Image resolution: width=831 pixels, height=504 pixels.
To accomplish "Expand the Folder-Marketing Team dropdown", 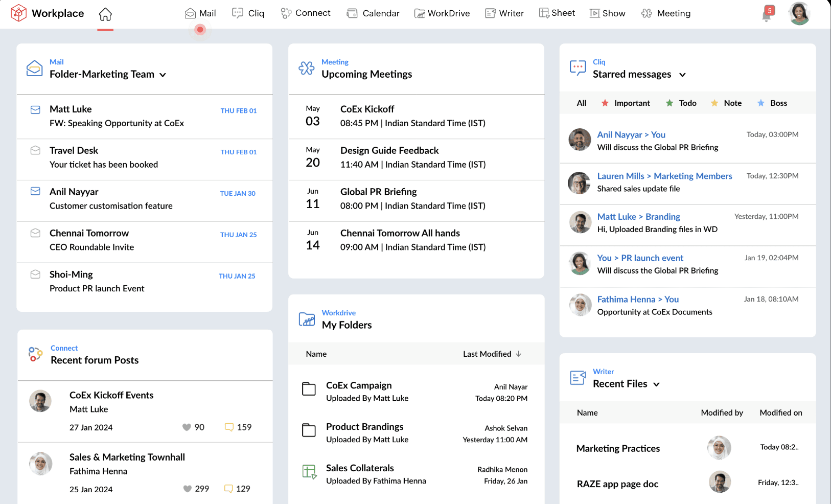I will [163, 75].
